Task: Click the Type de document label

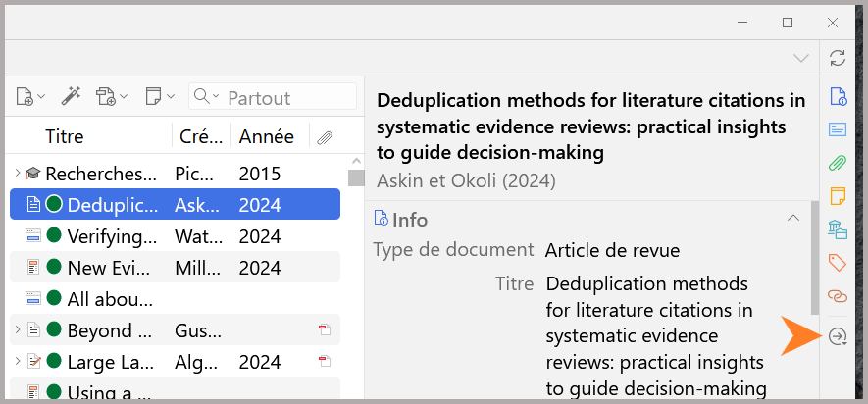Action: (x=453, y=250)
